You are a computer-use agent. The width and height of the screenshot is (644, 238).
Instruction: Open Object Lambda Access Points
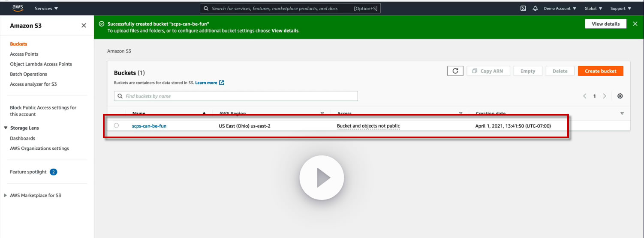(x=41, y=64)
